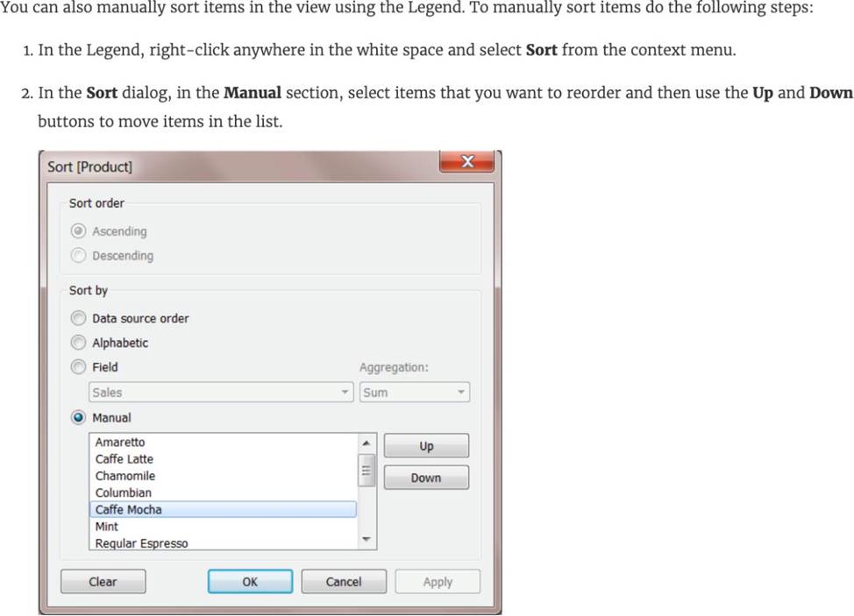Image resolution: width=854 pixels, height=616 pixels.
Task: Select the Descending sort order option
Action: point(79,256)
